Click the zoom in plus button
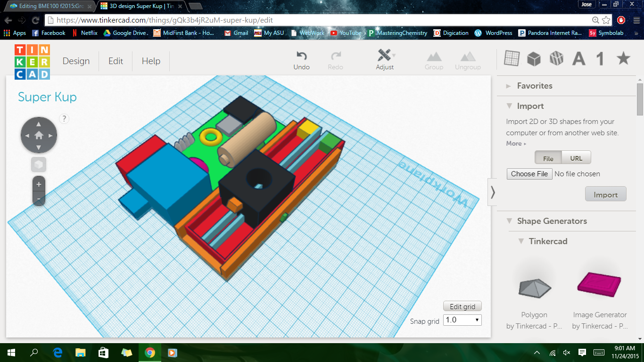This screenshot has width=644, height=362. pos(39,184)
